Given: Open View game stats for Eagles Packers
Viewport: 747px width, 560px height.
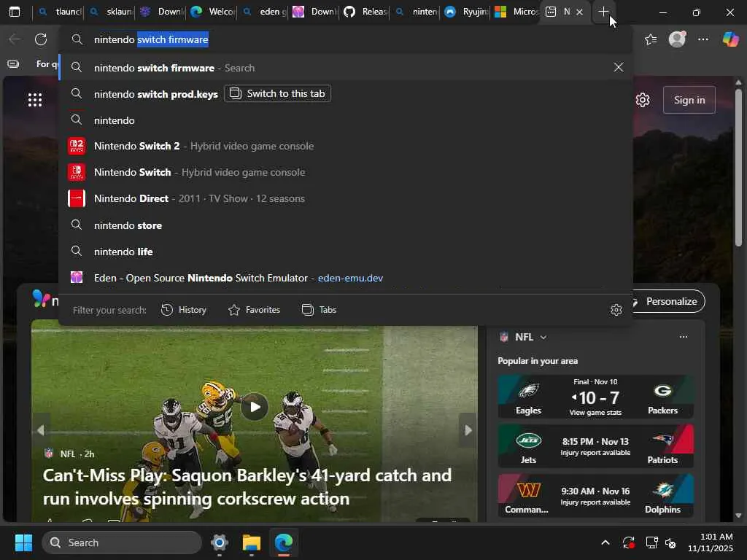Looking at the screenshot, I should [595, 413].
